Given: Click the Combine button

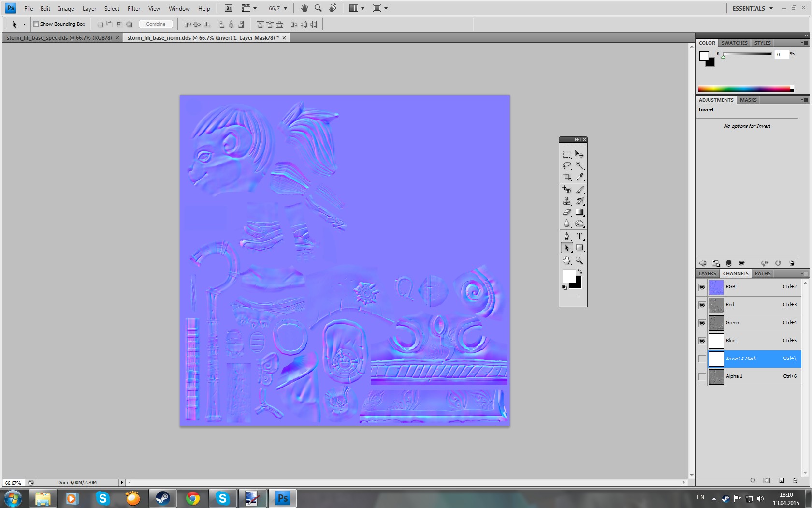Looking at the screenshot, I should (x=156, y=24).
